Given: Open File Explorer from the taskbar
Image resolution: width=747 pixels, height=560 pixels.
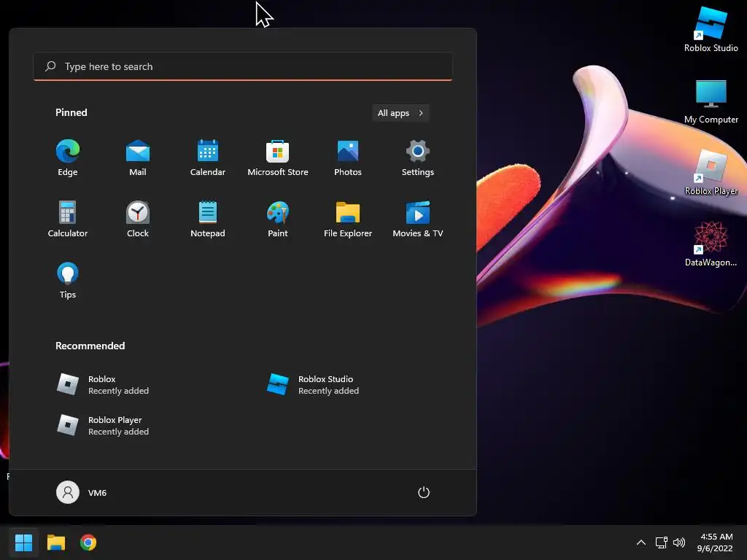Looking at the screenshot, I should [55, 542].
